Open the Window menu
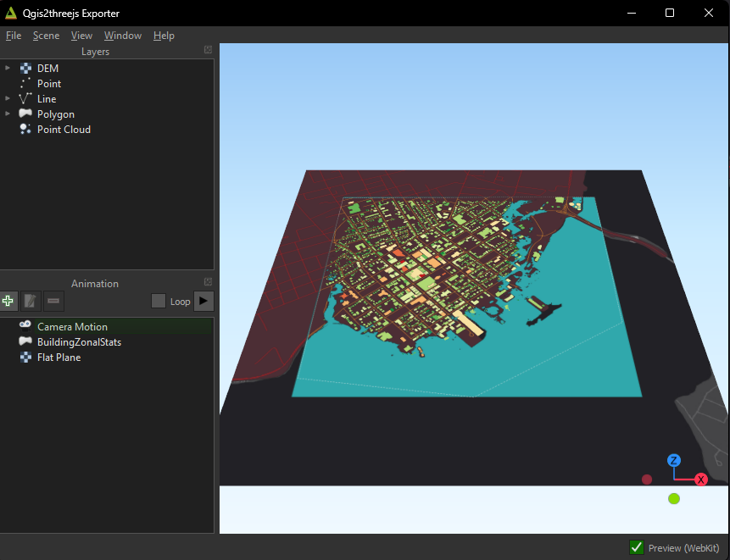This screenshot has width=730, height=560. [123, 36]
